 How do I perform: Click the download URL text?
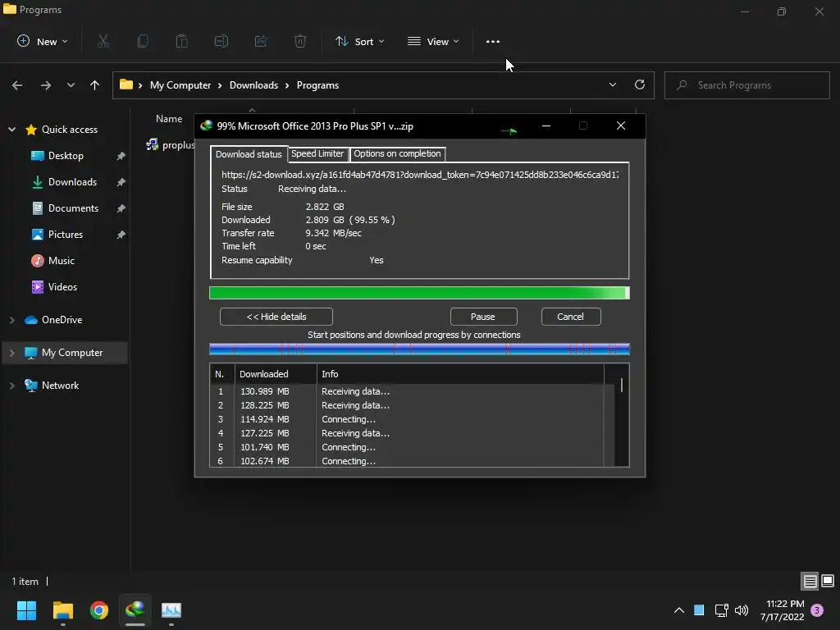(420, 175)
